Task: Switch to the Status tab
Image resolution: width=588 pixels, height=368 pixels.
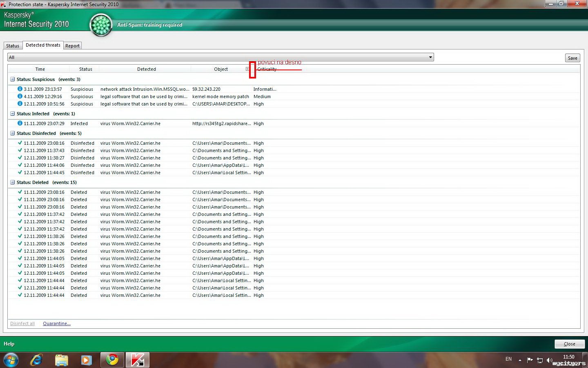Action: (13, 46)
